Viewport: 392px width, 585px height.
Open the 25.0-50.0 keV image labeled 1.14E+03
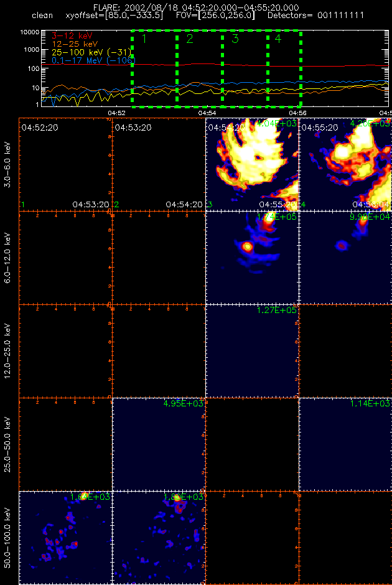pyautogui.click(x=345, y=444)
